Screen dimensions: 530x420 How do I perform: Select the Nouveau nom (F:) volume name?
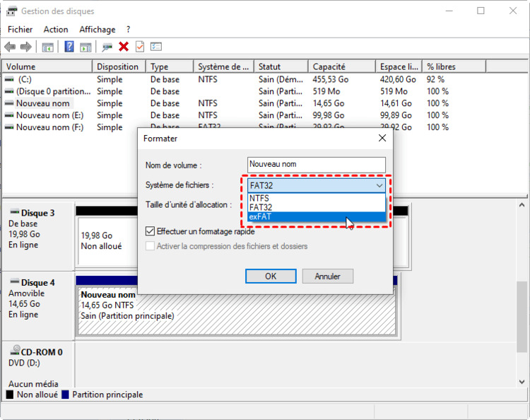(49, 127)
